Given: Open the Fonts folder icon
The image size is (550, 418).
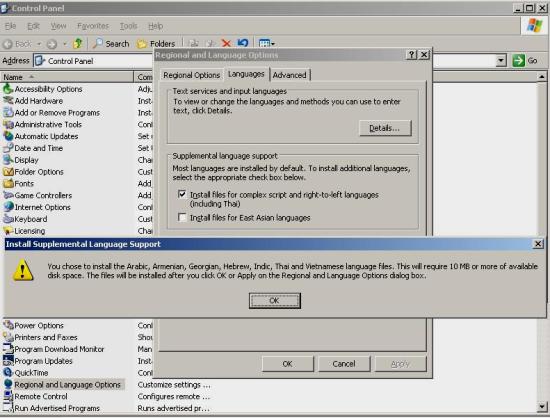Looking at the screenshot, I should [8, 183].
